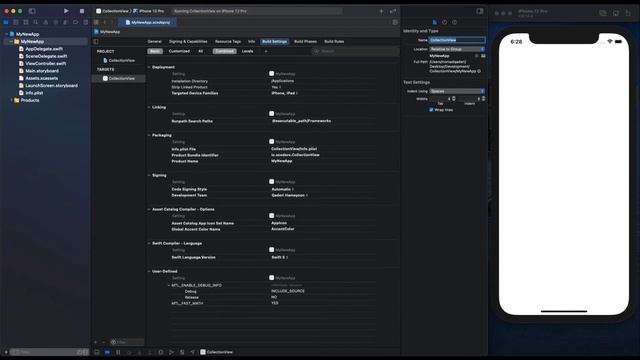640x360 pixels.
Task: Click the add build setting plus button
Action: click(266, 51)
